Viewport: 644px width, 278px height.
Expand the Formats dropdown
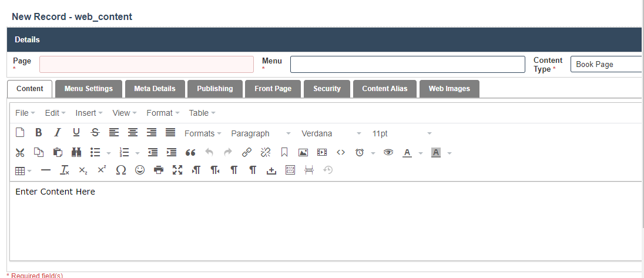point(203,133)
